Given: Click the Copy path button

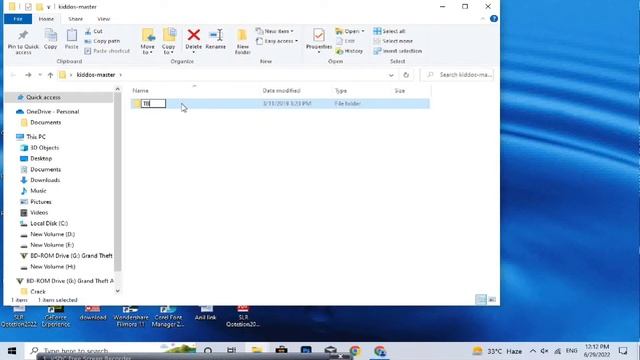Looking at the screenshot, I should (x=102, y=41).
